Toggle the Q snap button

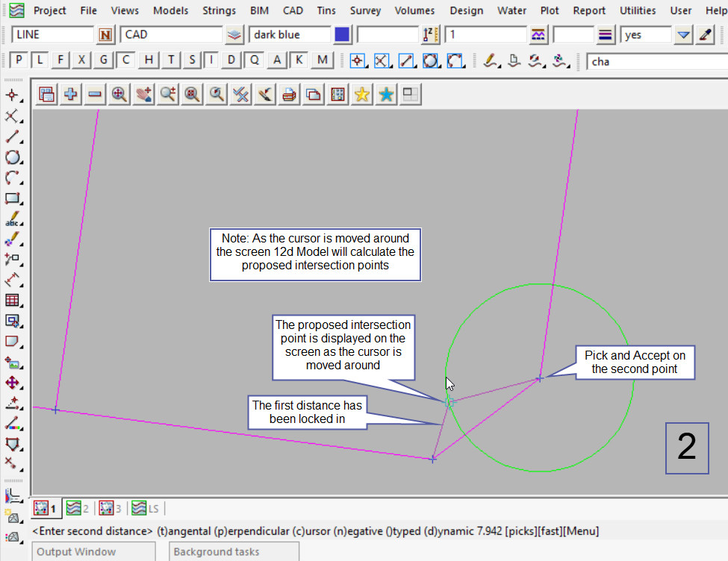tap(255, 60)
